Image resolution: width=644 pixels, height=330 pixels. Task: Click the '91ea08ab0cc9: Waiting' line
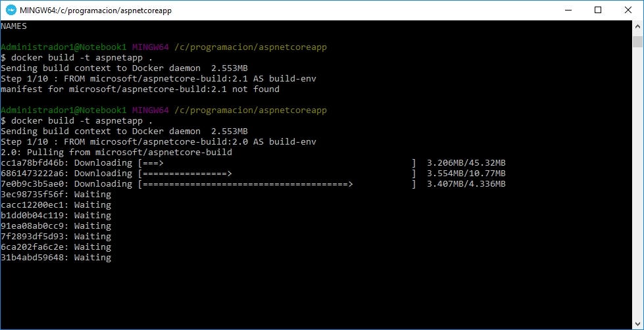(x=56, y=225)
